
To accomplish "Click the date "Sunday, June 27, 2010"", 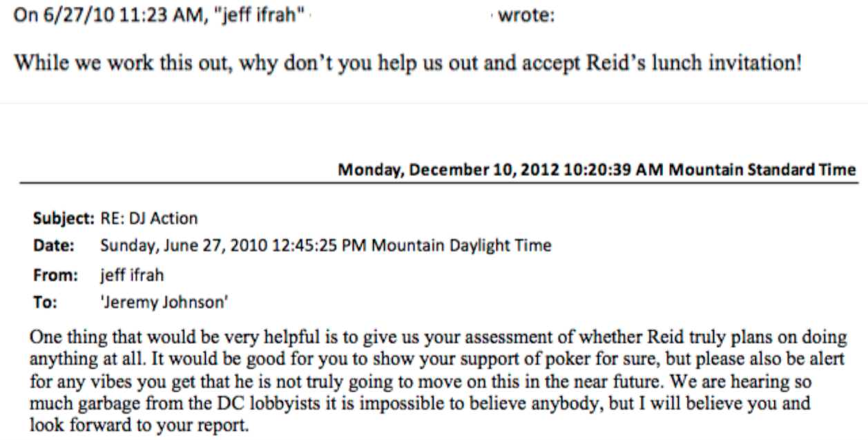I will [x=167, y=245].
